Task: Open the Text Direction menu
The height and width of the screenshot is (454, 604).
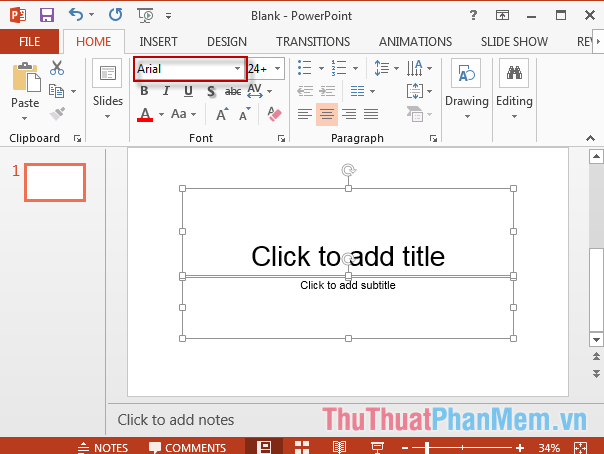Action: coord(419,68)
